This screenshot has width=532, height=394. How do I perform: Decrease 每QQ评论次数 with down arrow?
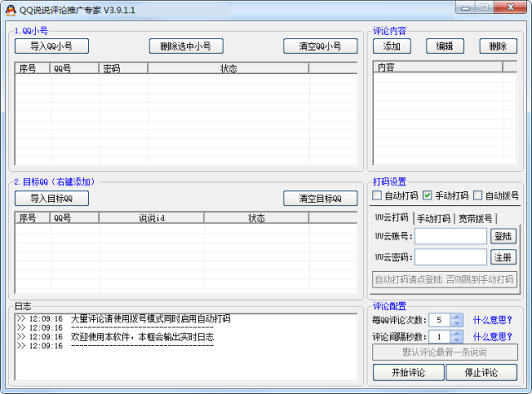(456, 323)
